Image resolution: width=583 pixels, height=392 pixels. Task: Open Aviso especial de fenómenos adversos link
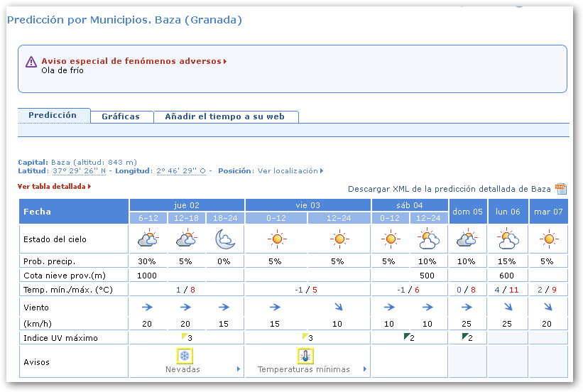(134, 61)
